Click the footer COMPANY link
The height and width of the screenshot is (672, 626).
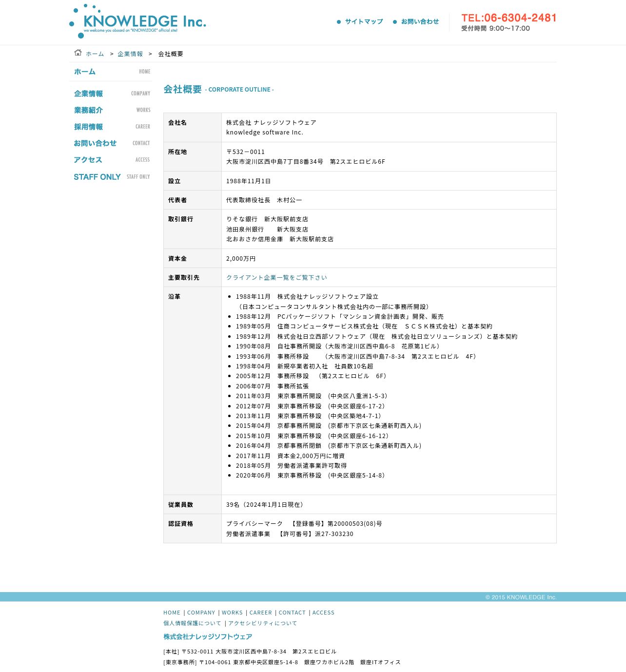click(x=201, y=613)
